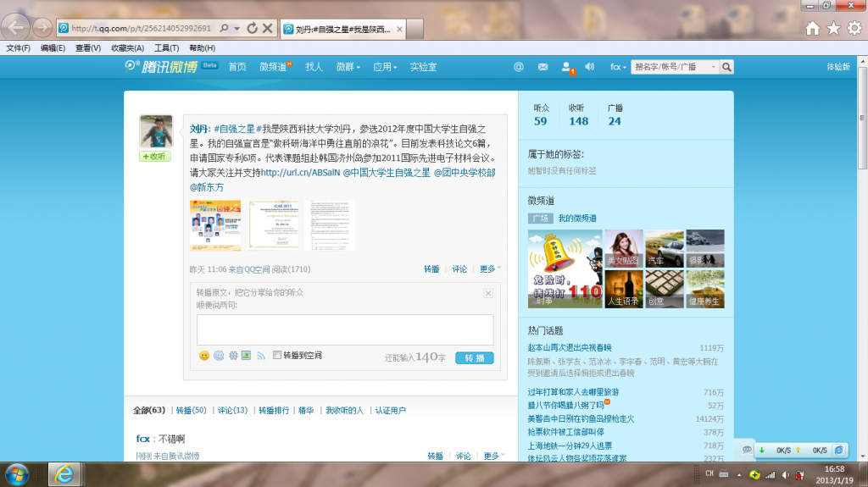This screenshot has height=487, width=868.
Task: Open the private message envelope icon
Action: point(543,67)
